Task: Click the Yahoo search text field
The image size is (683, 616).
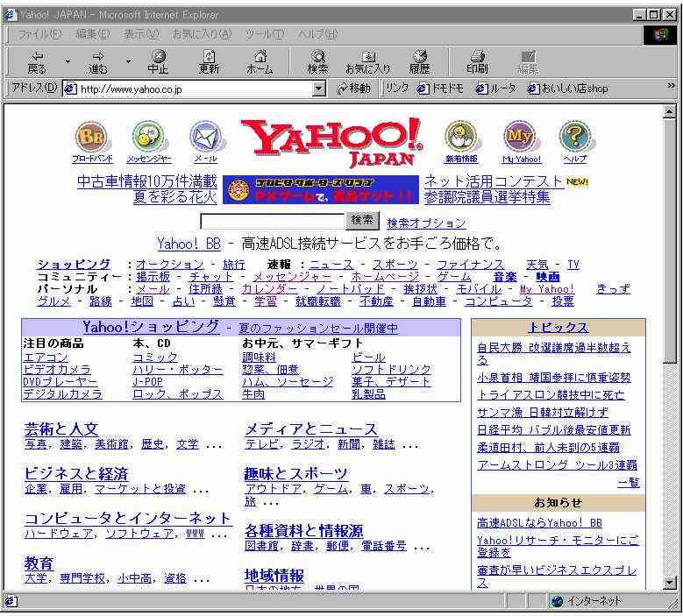Action: click(x=273, y=221)
